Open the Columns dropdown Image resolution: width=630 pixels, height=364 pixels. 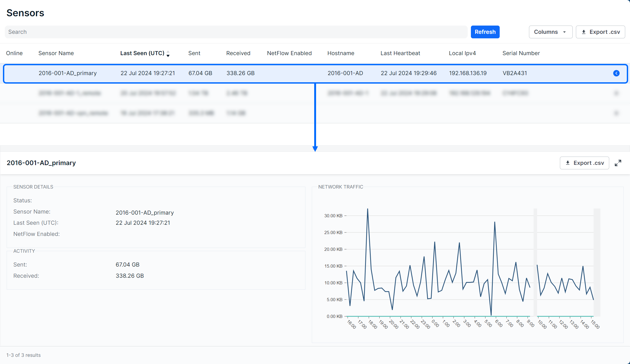pyautogui.click(x=550, y=32)
